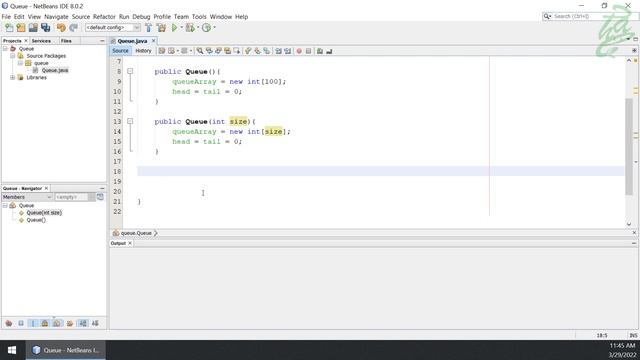
Task: Click the New Project toolbar icon
Action: click(x=21, y=27)
